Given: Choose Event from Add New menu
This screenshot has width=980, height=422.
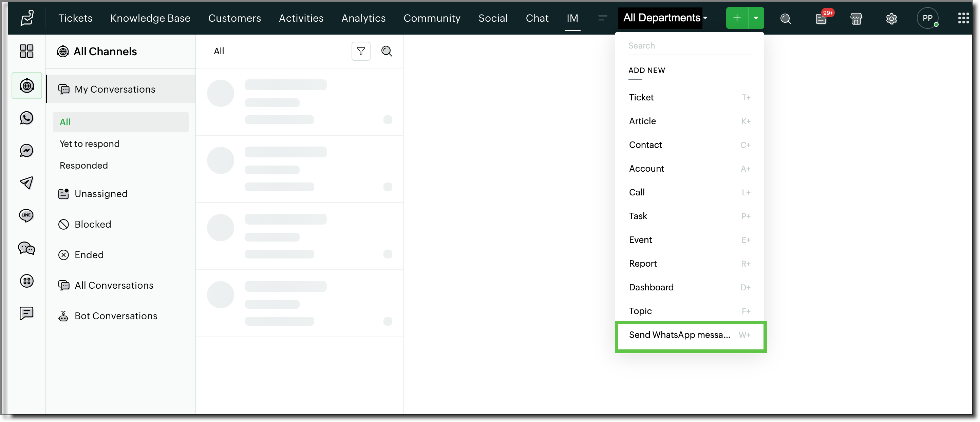Looking at the screenshot, I should 689,239.
